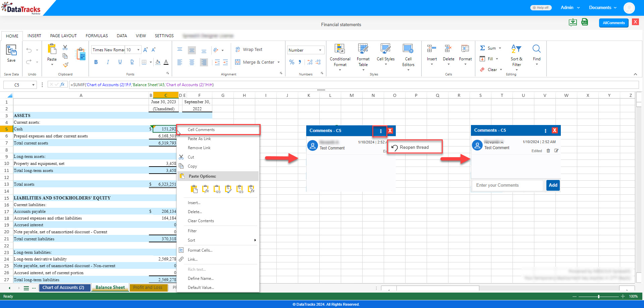Click the fx insert function icon
644x308 pixels.
(x=62, y=85)
